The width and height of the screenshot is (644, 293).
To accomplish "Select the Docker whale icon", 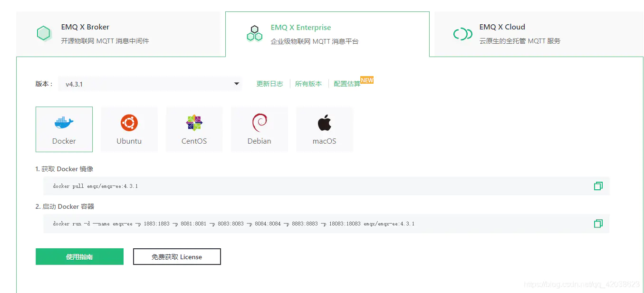I will [64, 123].
